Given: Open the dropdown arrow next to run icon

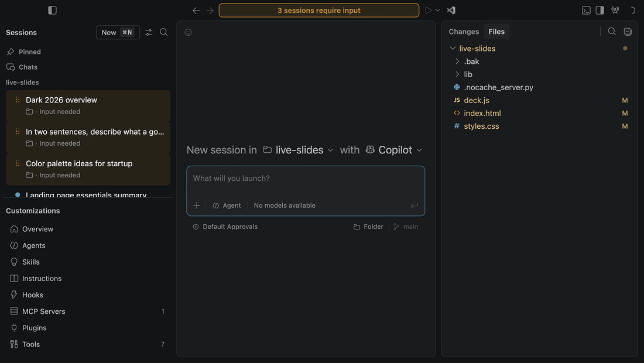Looking at the screenshot, I should (x=438, y=11).
